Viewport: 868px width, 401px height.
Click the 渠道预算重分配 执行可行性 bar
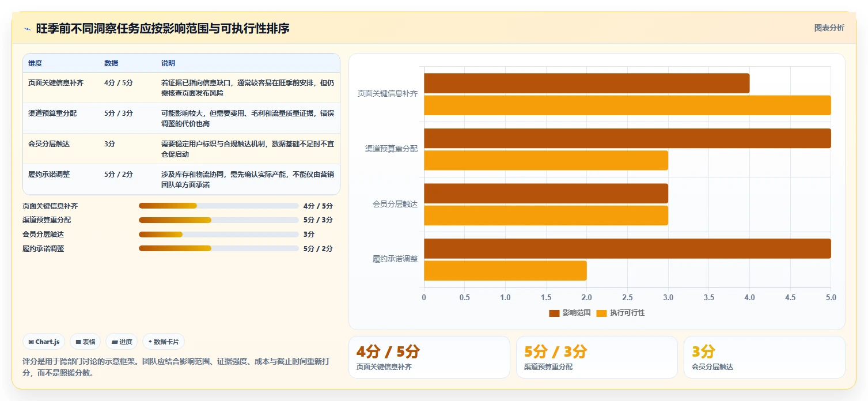pos(546,160)
